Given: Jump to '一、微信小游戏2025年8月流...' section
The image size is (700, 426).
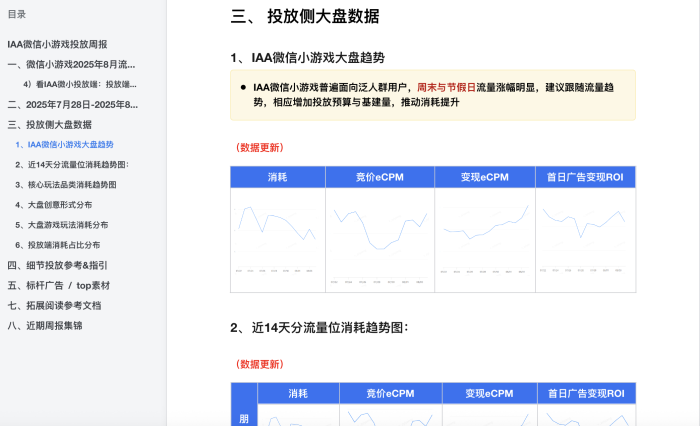Looking at the screenshot, I should tap(71, 64).
